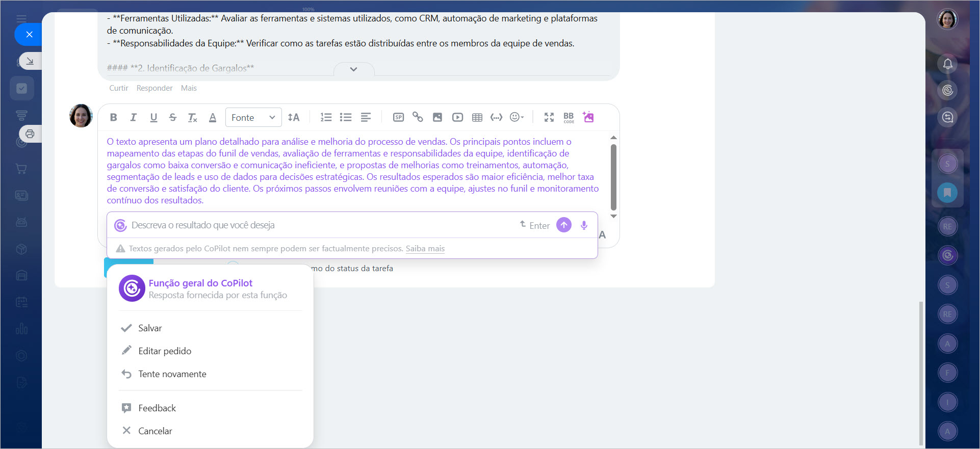Expand the collapsed comment with the chevron
The height and width of the screenshot is (449, 980).
tap(354, 69)
